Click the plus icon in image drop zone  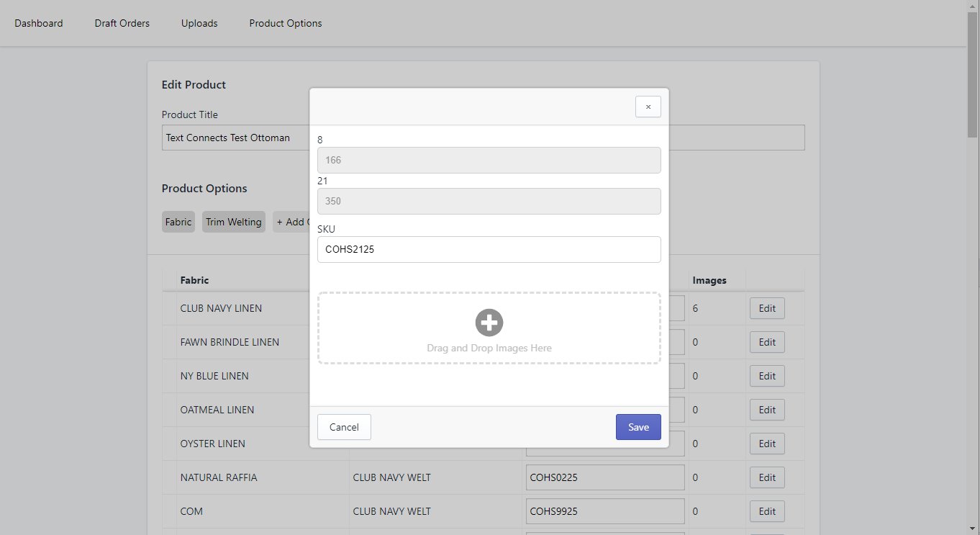[x=489, y=323]
